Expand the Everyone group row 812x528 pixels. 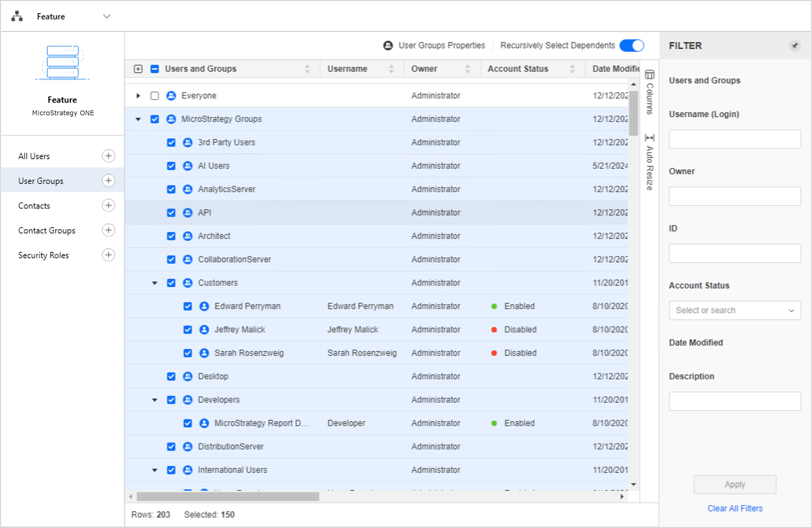[x=138, y=96]
